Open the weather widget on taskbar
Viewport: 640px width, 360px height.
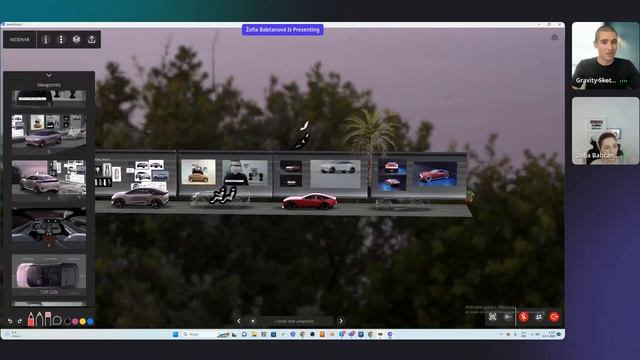(12, 334)
